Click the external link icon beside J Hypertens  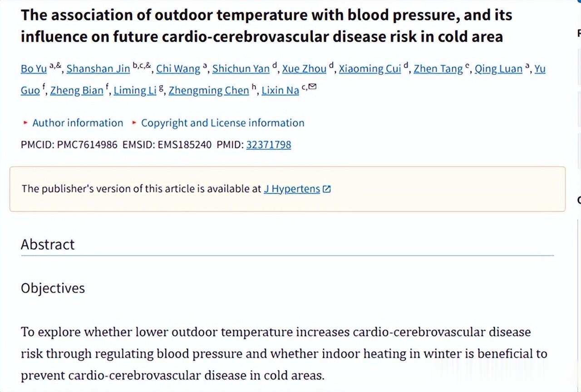click(x=326, y=189)
